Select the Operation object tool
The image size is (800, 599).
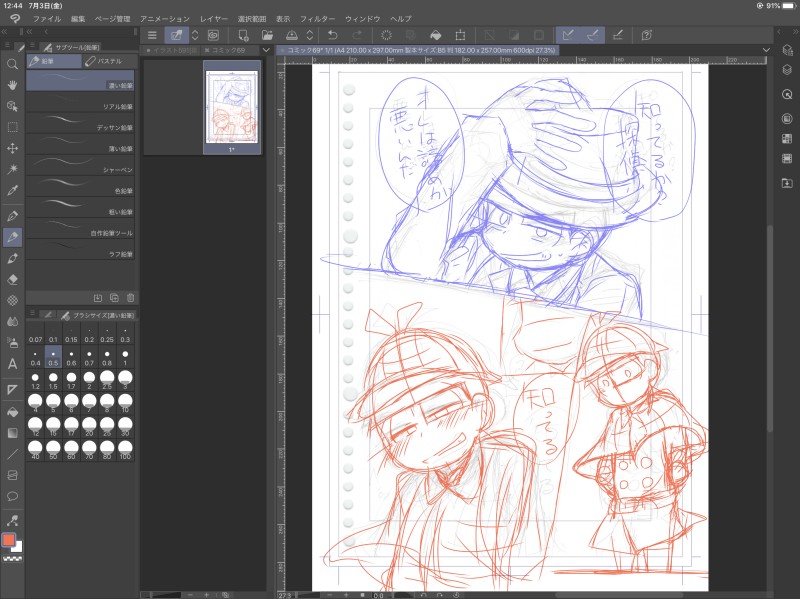[12, 106]
